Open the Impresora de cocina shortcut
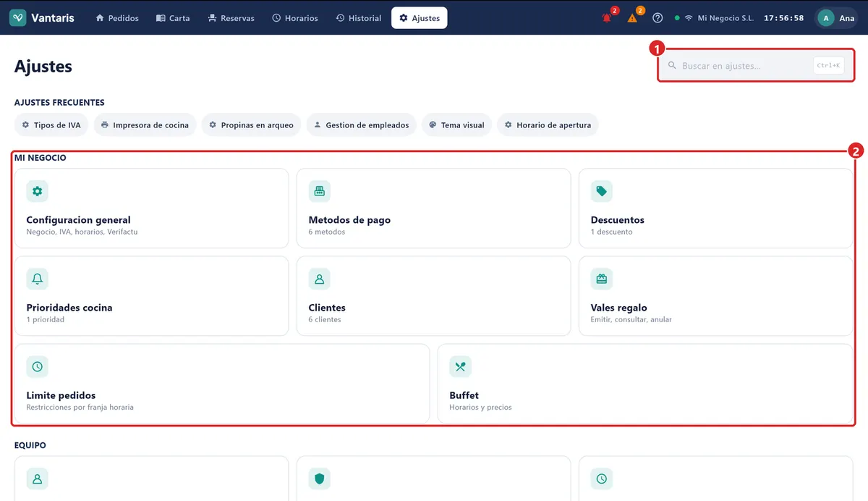The image size is (868, 501). pos(145,125)
